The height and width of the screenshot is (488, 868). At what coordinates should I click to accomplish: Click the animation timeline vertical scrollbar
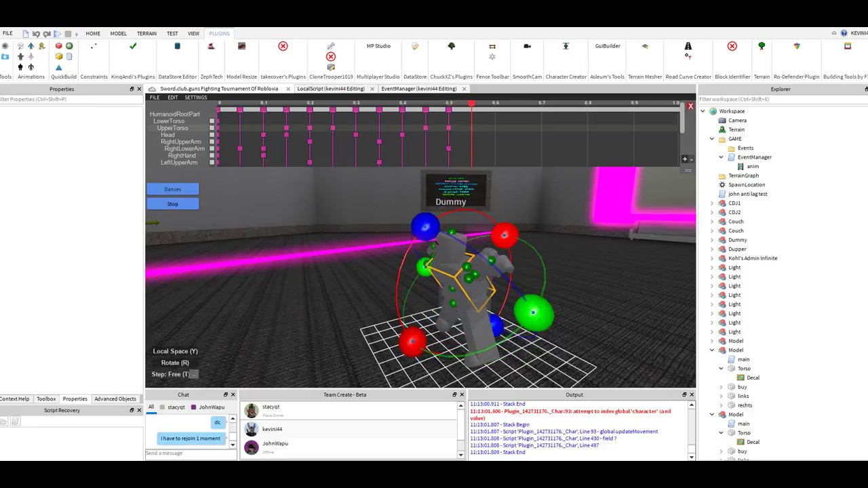point(683,118)
